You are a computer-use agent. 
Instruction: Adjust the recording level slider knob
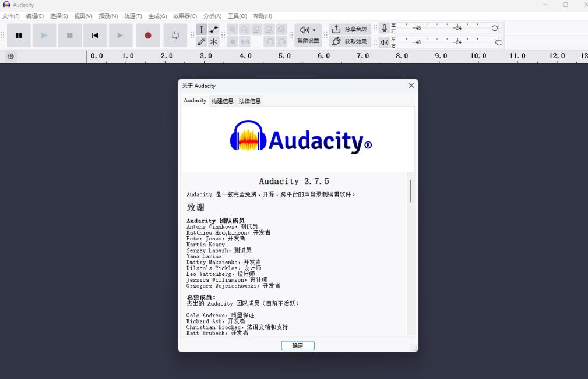click(x=495, y=28)
